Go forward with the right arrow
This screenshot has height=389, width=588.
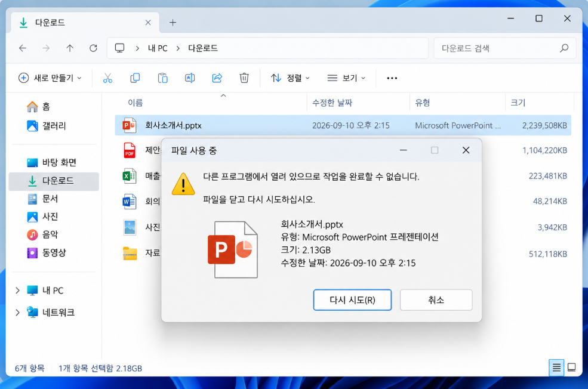coord(46,48)
